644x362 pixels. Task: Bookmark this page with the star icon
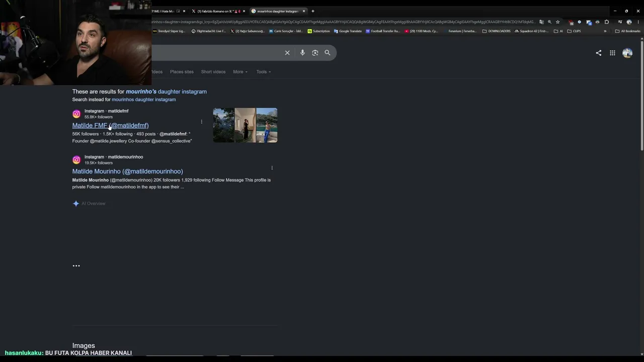(x=557, y=22)
